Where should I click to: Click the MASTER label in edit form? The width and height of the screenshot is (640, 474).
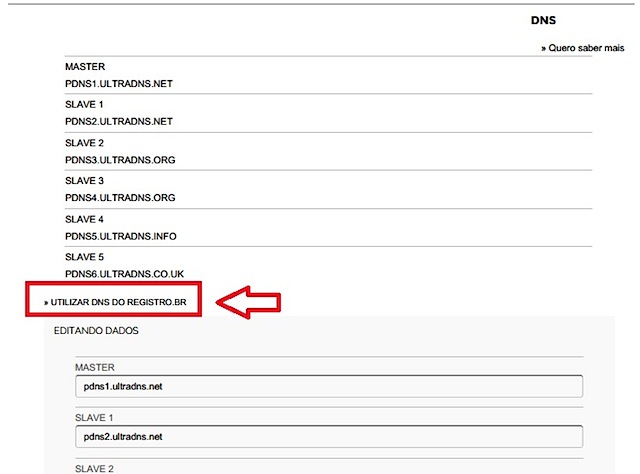pyautogui.click(x=95, y=368)
